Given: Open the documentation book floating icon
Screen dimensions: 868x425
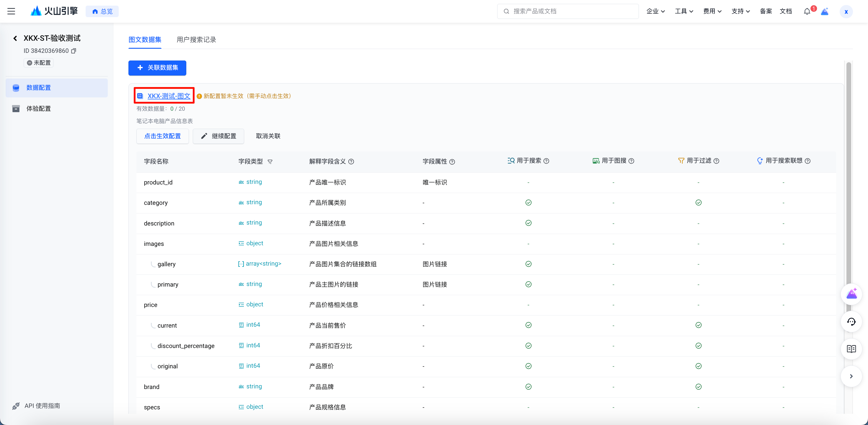Looking at the screenshot, I should coord(851,349).
